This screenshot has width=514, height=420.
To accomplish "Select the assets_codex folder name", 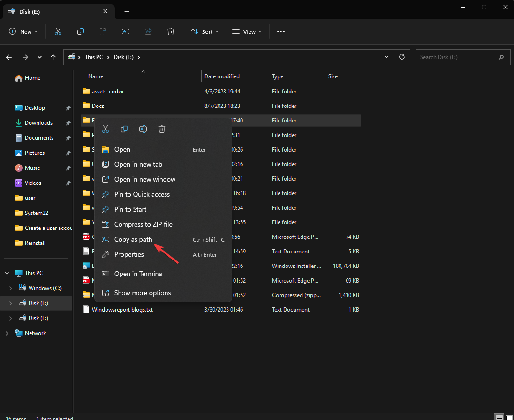I will click(107, 92).
